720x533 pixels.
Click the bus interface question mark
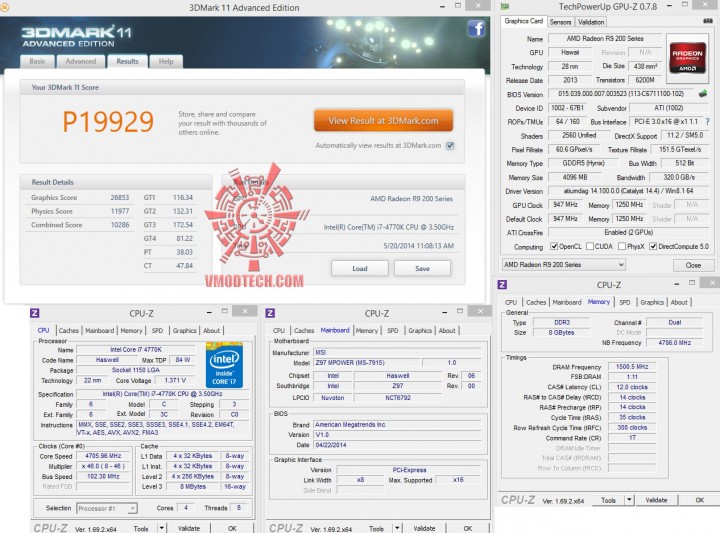click(708, 122)
